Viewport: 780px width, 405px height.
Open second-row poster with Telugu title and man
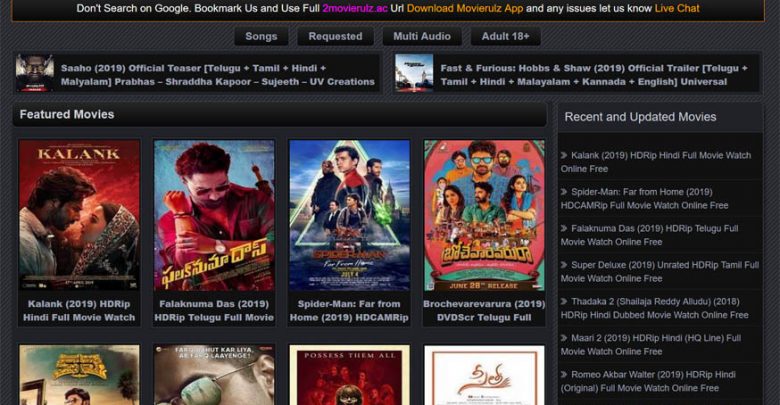coord(79,375)
